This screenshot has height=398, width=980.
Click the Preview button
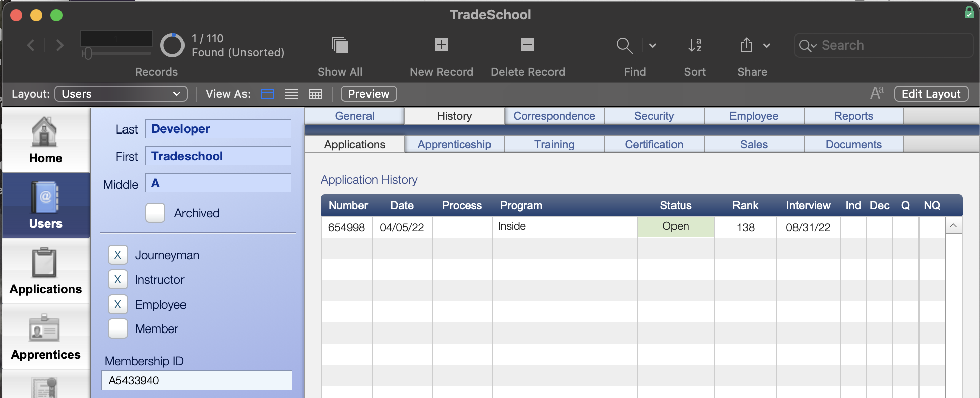coord(369,94)
